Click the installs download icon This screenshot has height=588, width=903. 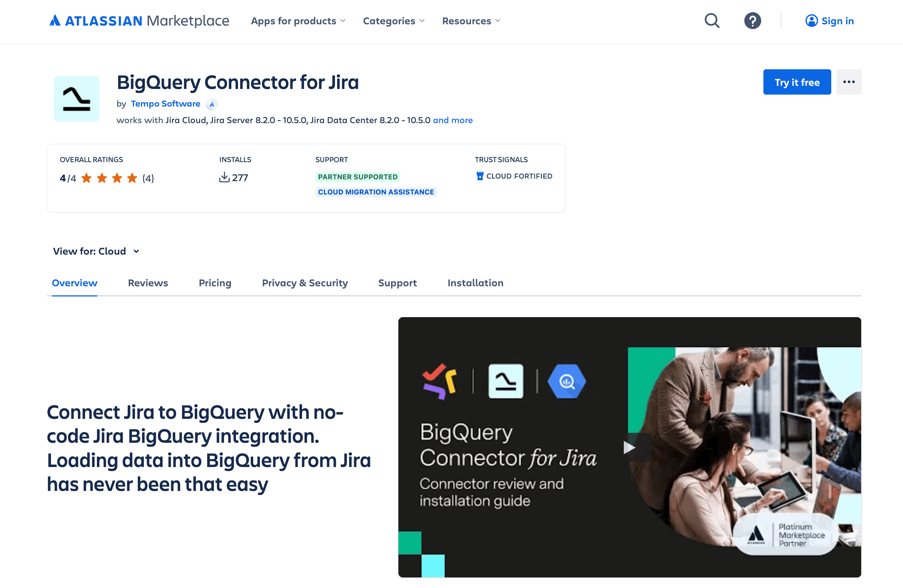coord(225,177)
